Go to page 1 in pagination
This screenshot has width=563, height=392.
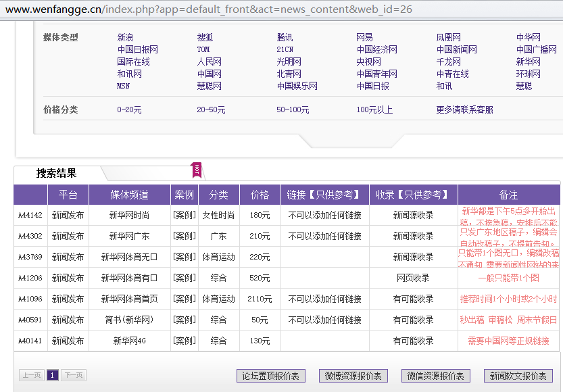tap(53, 376)
